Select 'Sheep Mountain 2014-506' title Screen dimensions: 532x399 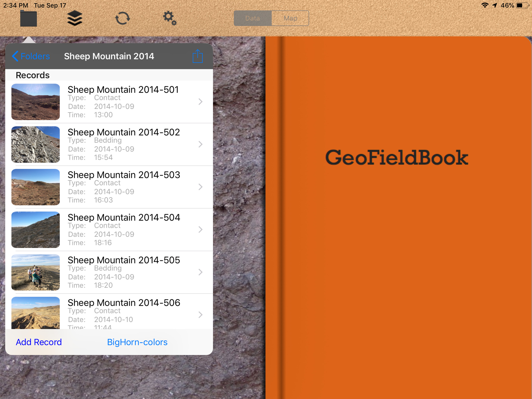tap(124, 303)
